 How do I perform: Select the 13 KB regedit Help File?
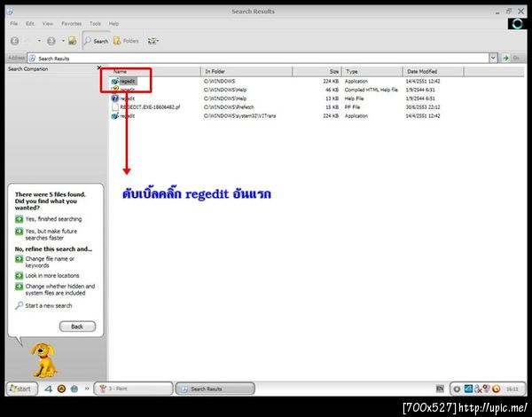(123, 98)
